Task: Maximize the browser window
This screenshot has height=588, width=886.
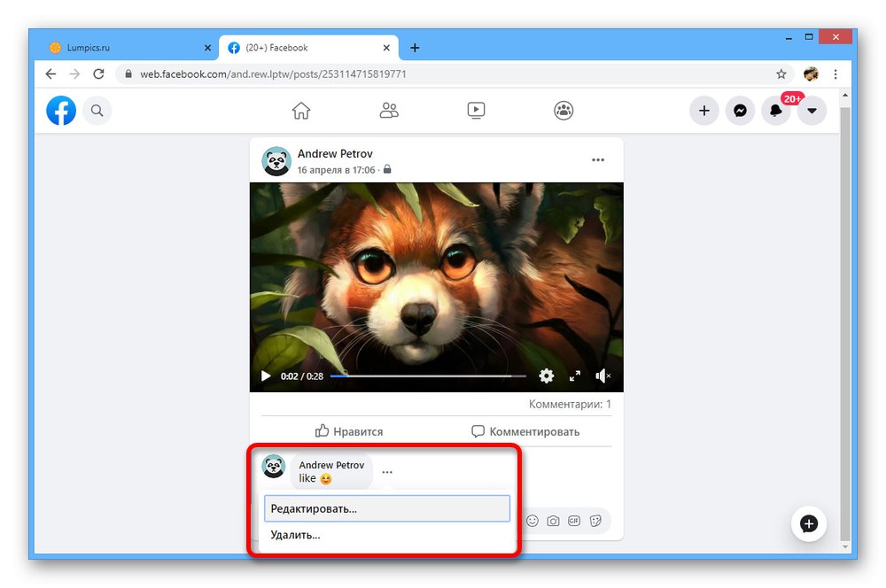Action: pyautogui.click(x=809, y=37)
